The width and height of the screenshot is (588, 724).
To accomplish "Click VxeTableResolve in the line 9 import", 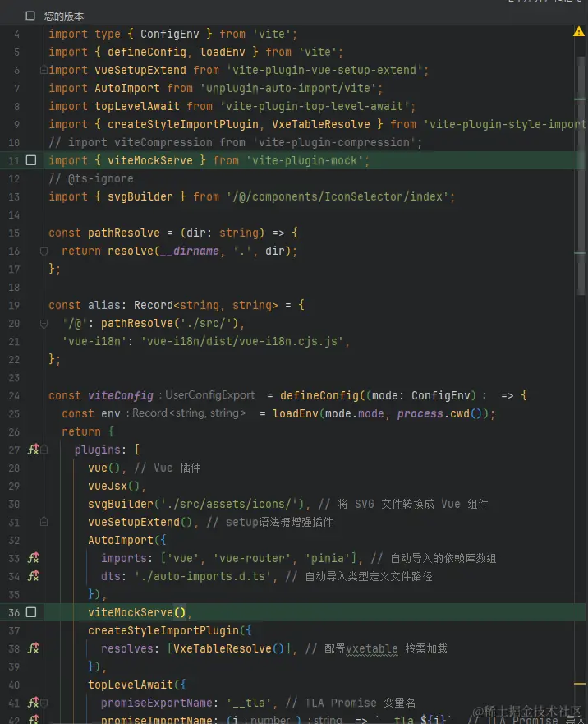I will tap(321, 124).
